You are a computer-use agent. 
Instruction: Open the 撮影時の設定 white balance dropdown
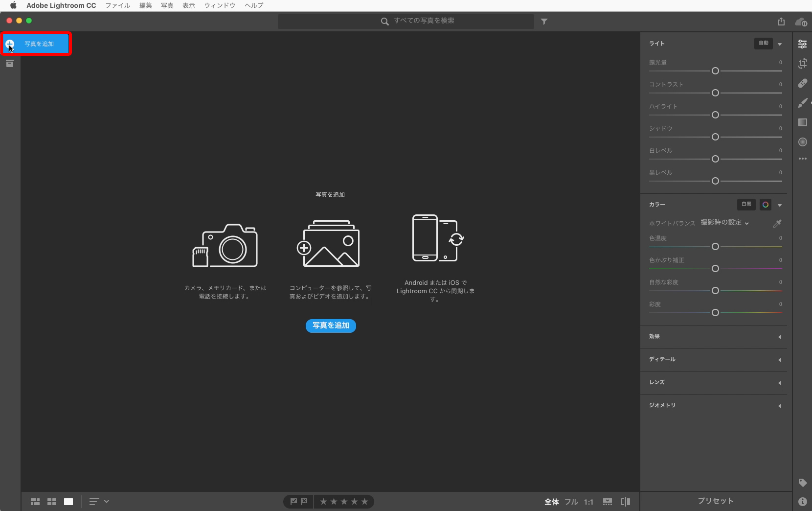pos(724,223)
